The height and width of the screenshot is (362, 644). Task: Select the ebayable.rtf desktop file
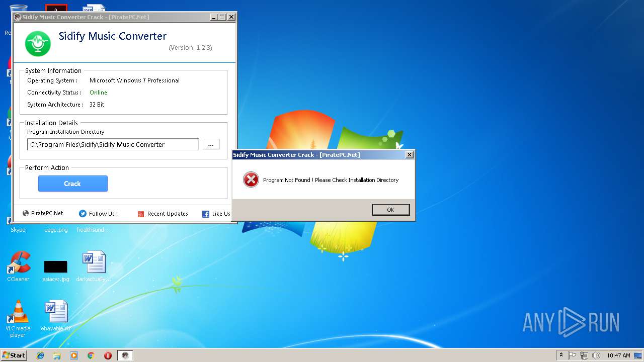click(56, 316)
